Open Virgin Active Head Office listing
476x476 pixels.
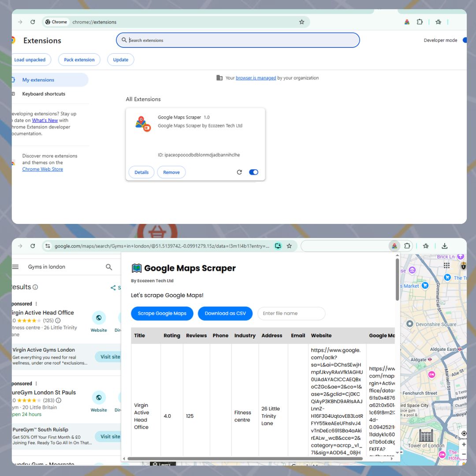(x=43, y=312)
